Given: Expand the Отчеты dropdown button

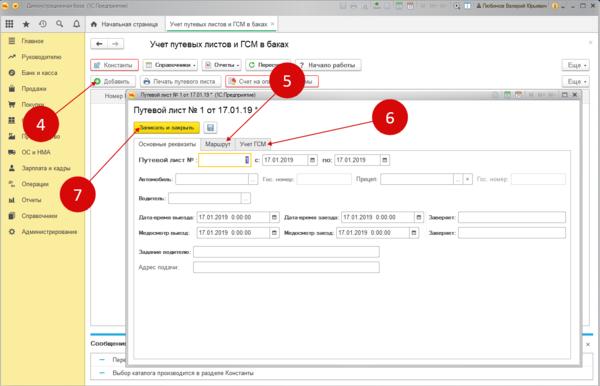Looking at the screenshot, I should 222,65.
